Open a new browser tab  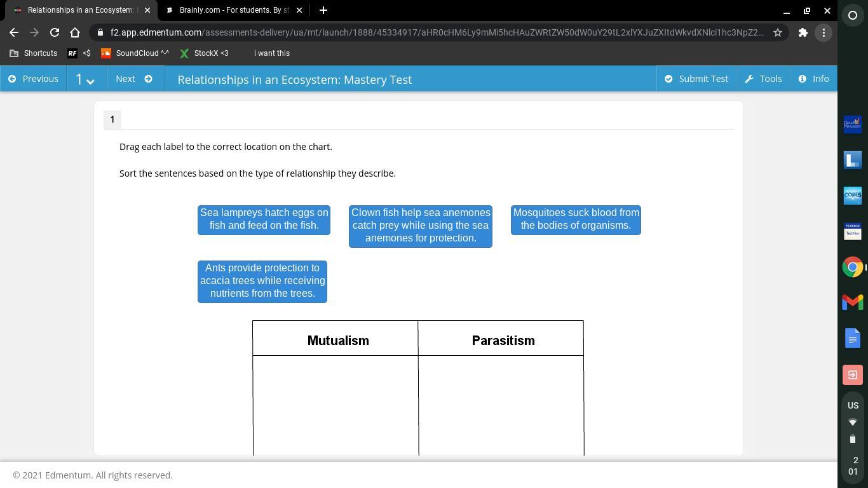point(323,10)
